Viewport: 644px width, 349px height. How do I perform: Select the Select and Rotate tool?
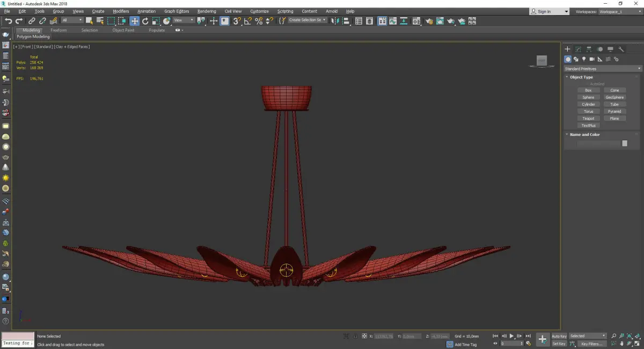[x=145, y=21]
